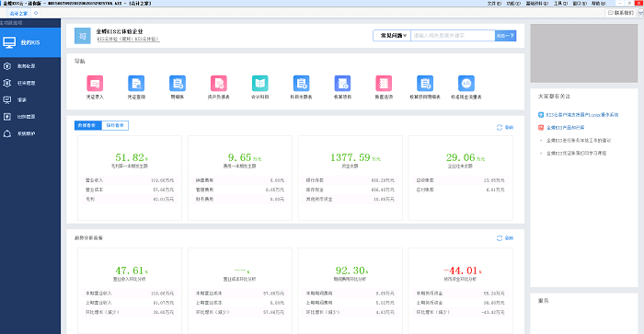The image size is (644, 334).
Task: Open the 工具 menu
Action: 560,4
